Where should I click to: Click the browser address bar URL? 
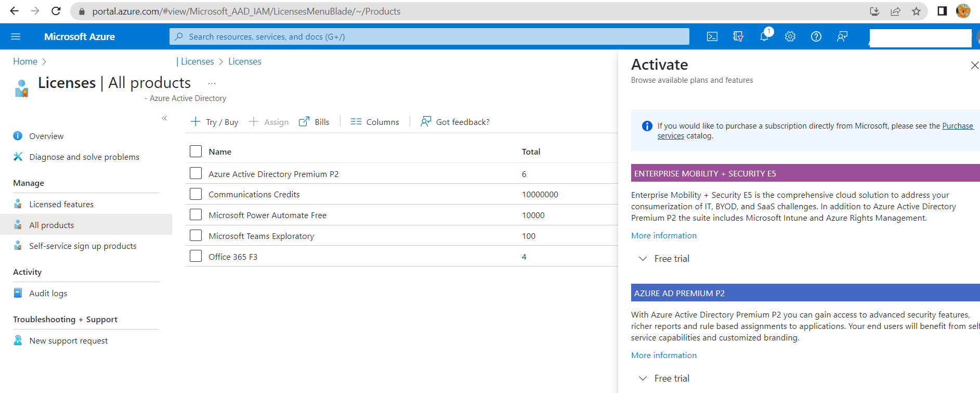(x=246, y=11)
